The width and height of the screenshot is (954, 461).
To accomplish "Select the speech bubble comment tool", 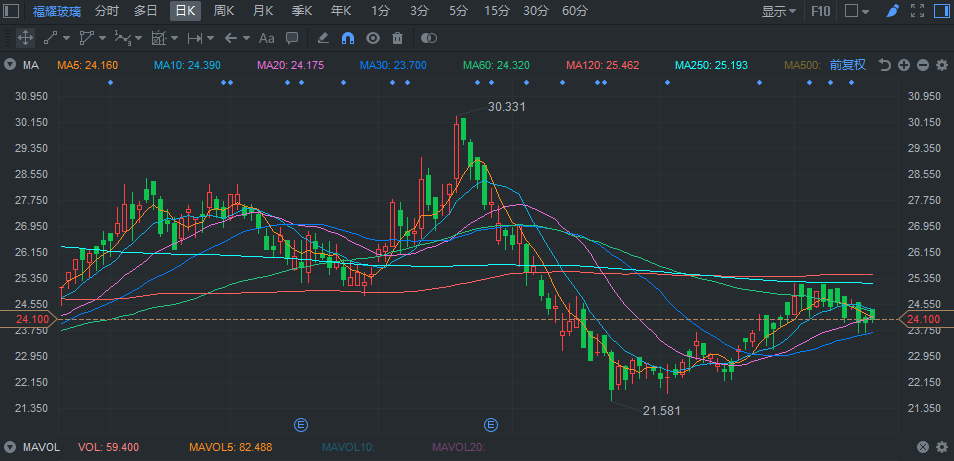I will point(292,38).
